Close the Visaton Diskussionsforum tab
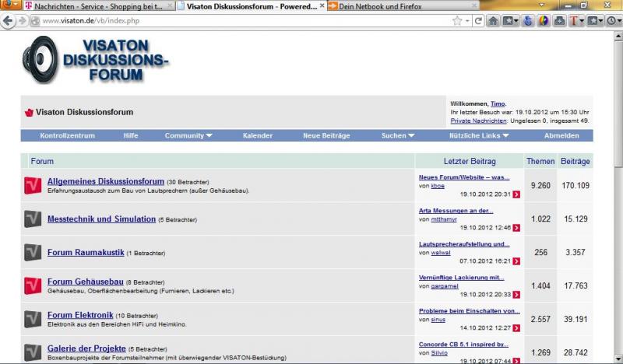 [x=322, y=6]
